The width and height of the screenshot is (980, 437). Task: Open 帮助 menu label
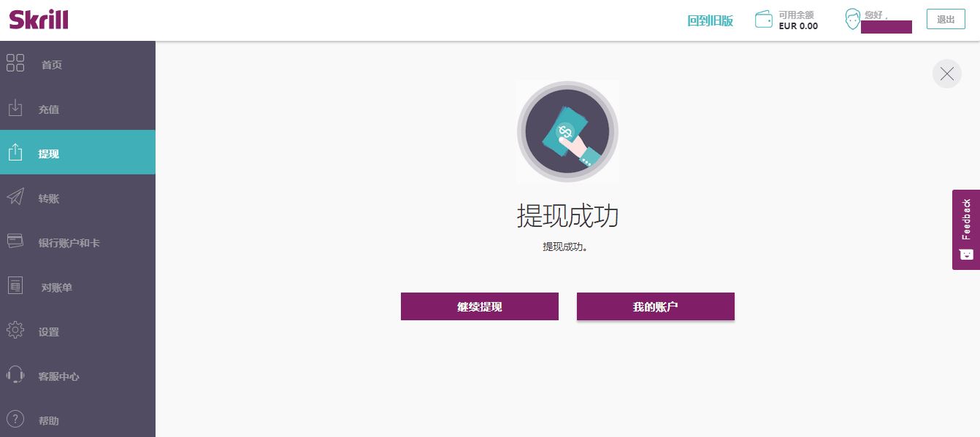coord(49,421)
